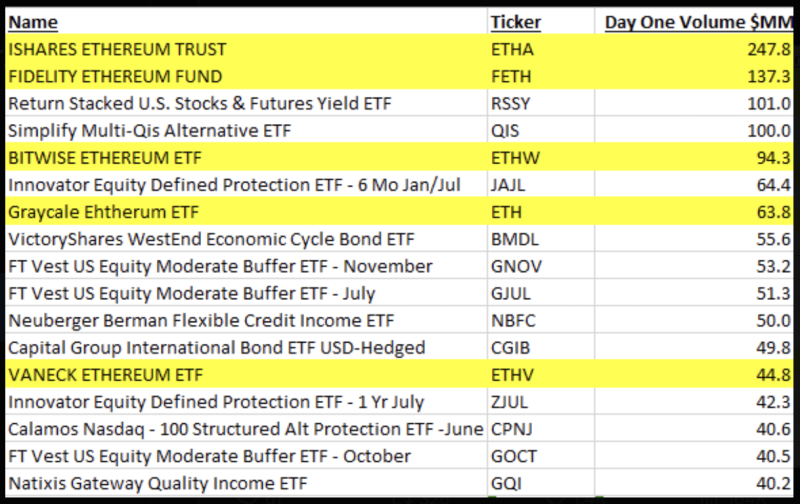Select the JAJL ticker cell
The image size is (800, 504).
tap(541, 185)
